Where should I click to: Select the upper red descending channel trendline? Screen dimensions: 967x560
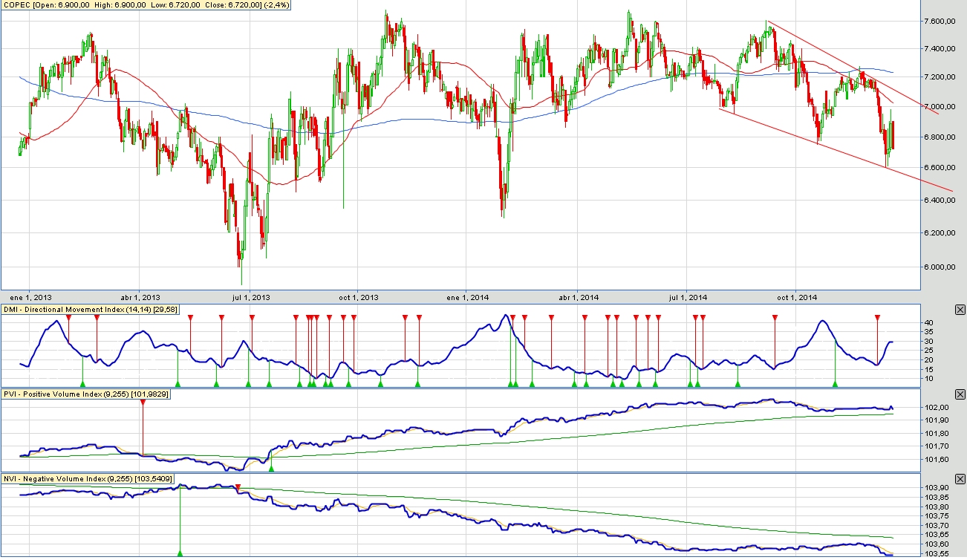[854, 68]
